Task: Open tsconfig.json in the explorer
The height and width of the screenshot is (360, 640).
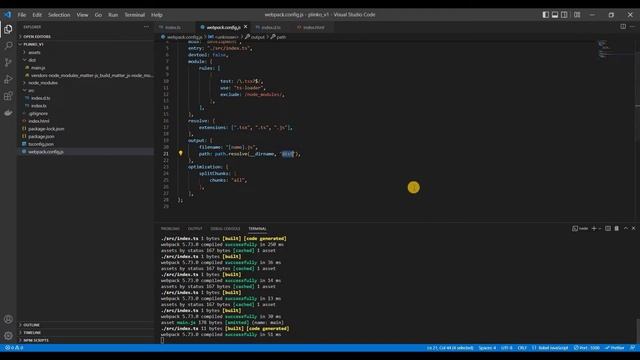Action: click(41, 144)
